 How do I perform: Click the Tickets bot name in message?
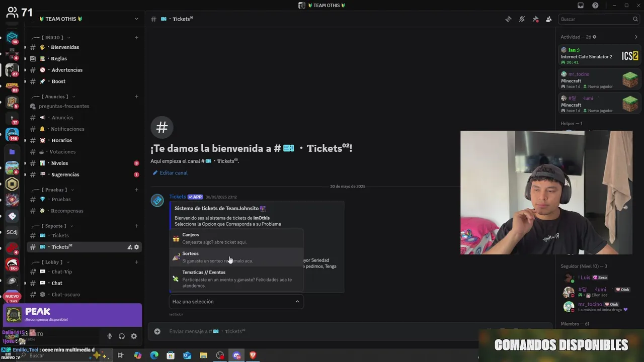[x=178, y=197]
